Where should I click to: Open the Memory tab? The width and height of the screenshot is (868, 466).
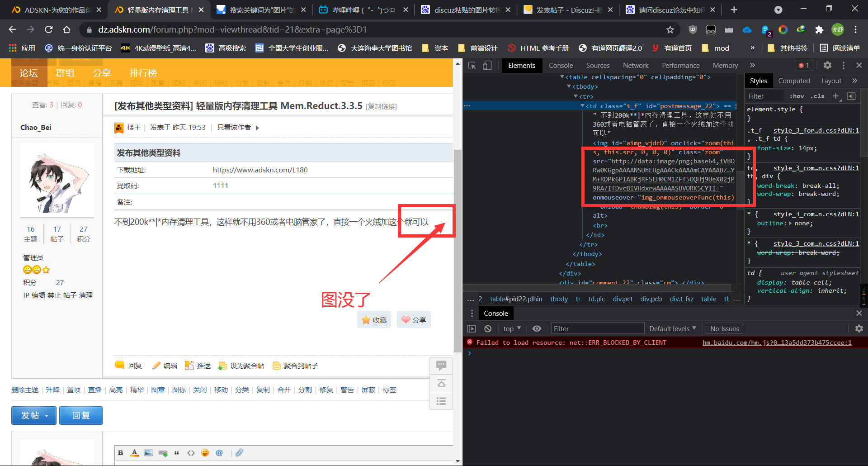(x=725, y=66)
